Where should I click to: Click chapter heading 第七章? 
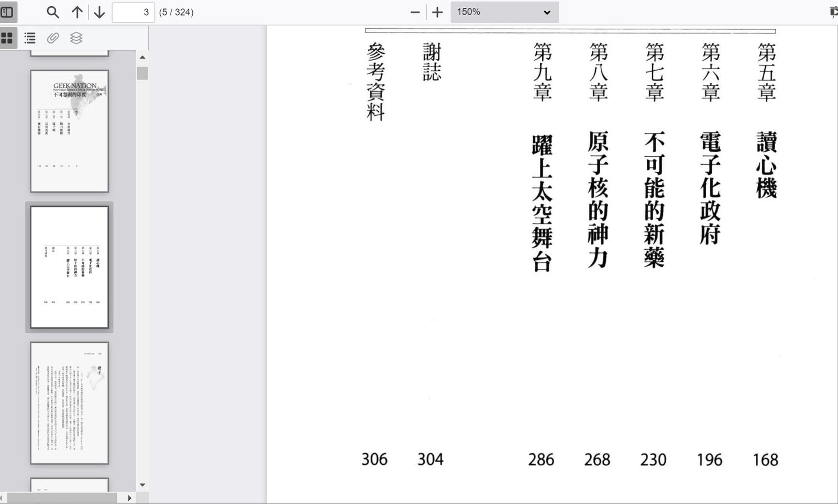click(x=654, y=72)
